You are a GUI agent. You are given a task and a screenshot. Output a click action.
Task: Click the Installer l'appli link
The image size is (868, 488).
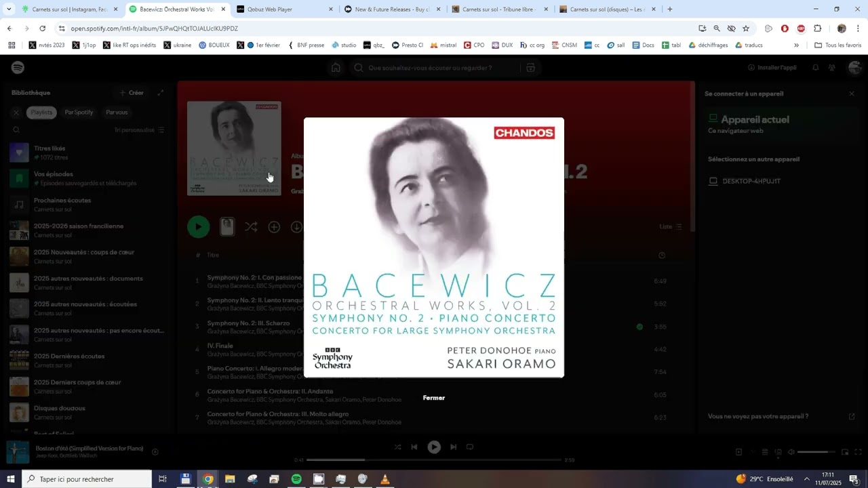pos(772,68)
